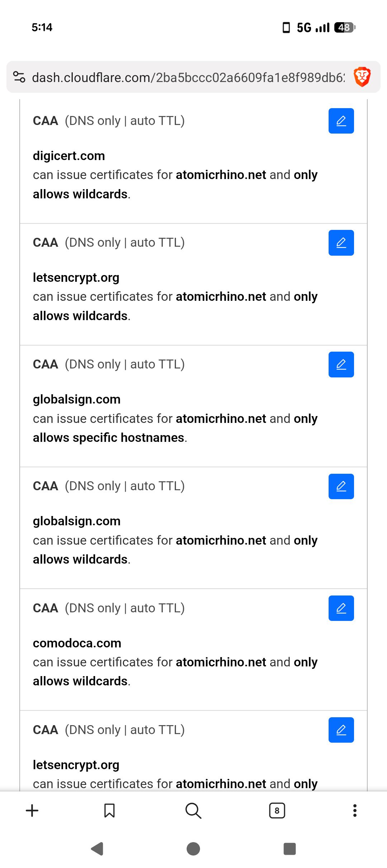The height and width of the screenshot is (868, 387).
Task: Edit globalsign.com wildcards CAA record
Action: point(341,486)
